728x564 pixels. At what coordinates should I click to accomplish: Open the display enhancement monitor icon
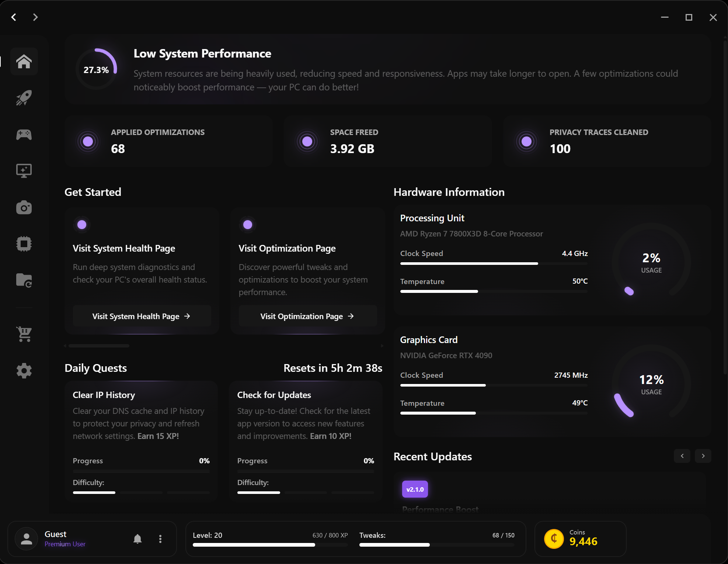pyautogui.click(x=24, y=170)
